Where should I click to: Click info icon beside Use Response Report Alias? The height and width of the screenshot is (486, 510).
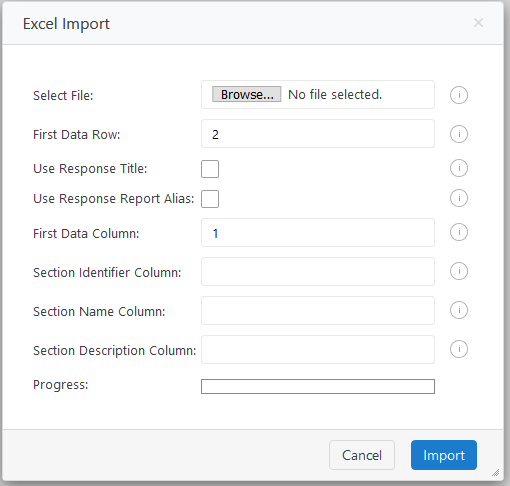coord(459,198)
